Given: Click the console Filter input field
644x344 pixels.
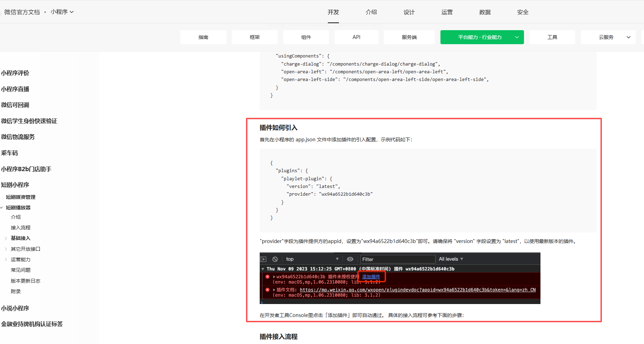Looking at the screenshot, I should [x=398, y=259].
